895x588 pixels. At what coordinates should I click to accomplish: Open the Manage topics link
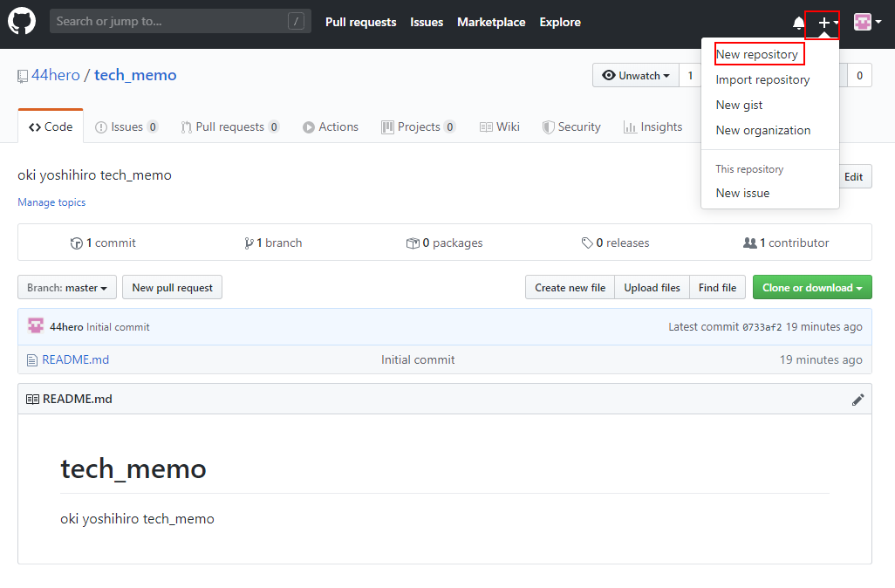[51, 202]
